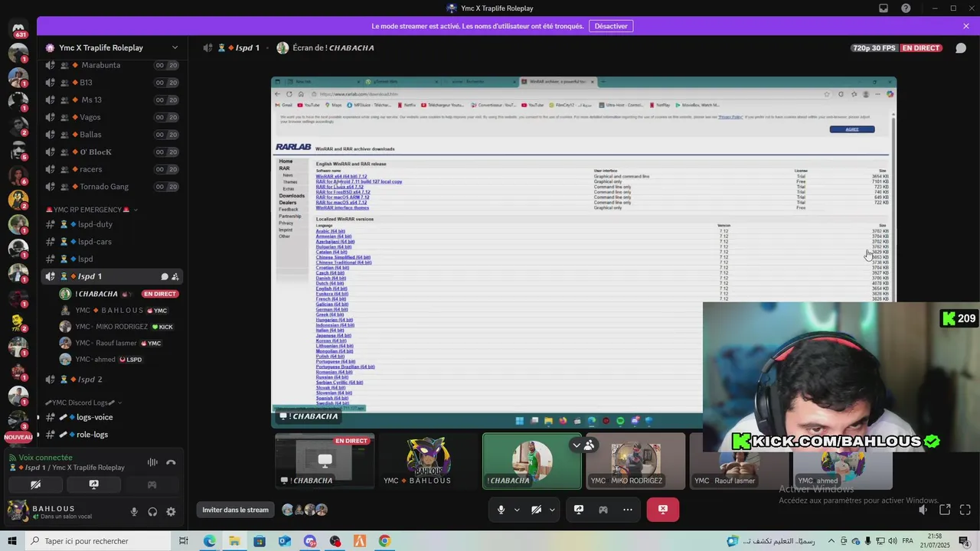This screenshot has height=551, width=980.
Task: Select YMC ahmed in voice user list
Action: 119,360
